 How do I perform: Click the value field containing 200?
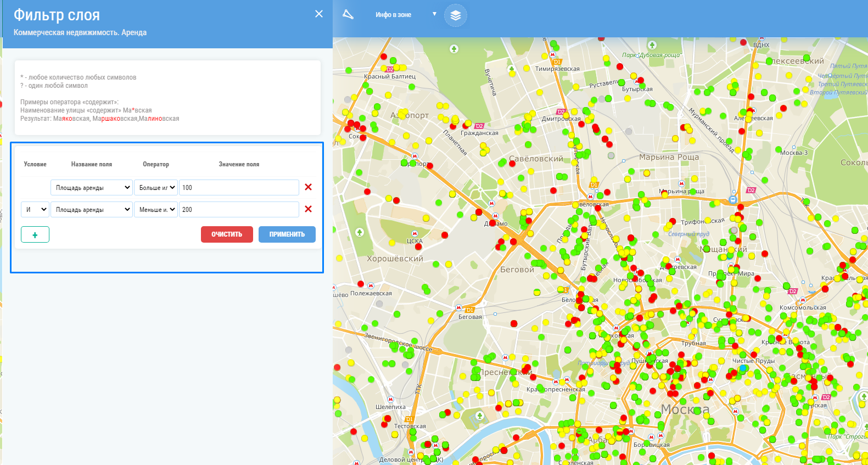239,210
